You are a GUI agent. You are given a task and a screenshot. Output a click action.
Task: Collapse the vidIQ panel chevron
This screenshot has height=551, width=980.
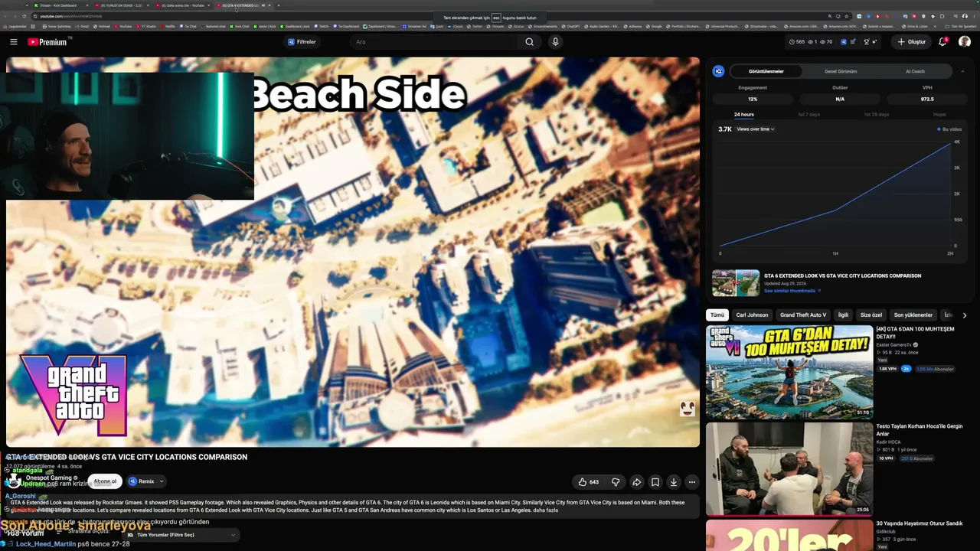point(962,71)
